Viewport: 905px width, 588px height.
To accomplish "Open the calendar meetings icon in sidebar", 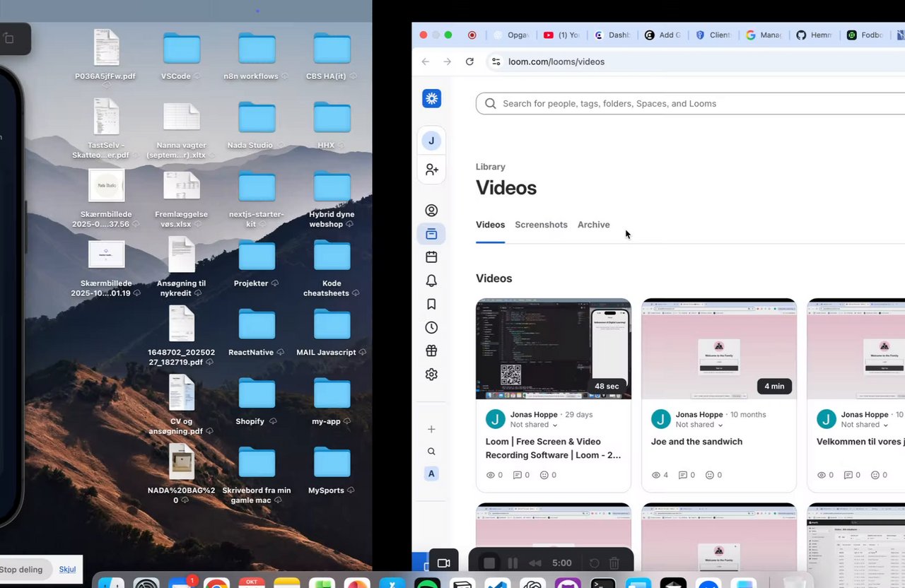I will click(x=431, y=257).
